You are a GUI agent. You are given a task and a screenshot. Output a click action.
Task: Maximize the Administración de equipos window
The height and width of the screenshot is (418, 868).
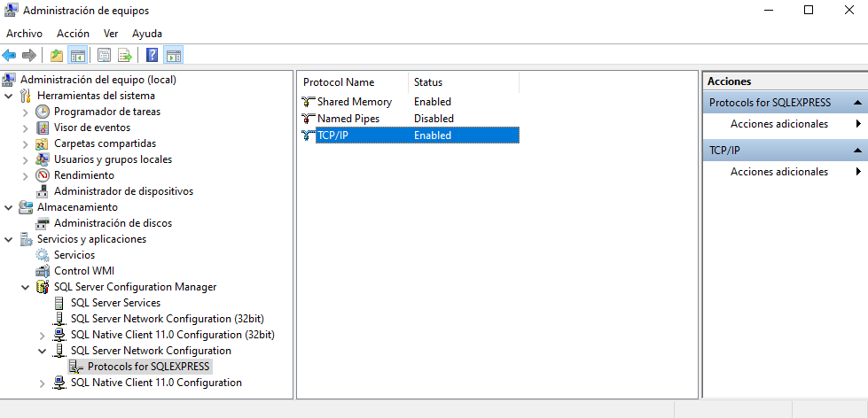tap(809, 10)
